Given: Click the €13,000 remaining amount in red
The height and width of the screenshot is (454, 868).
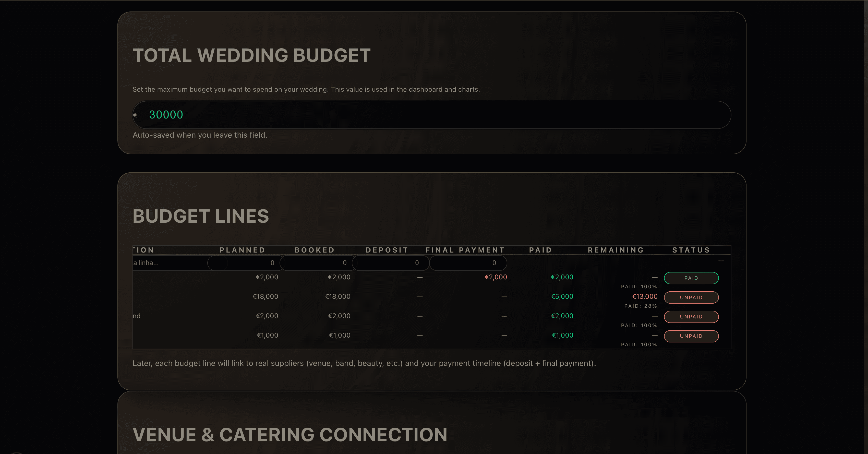Looking at the screenshot, I should tap(645, 297).
